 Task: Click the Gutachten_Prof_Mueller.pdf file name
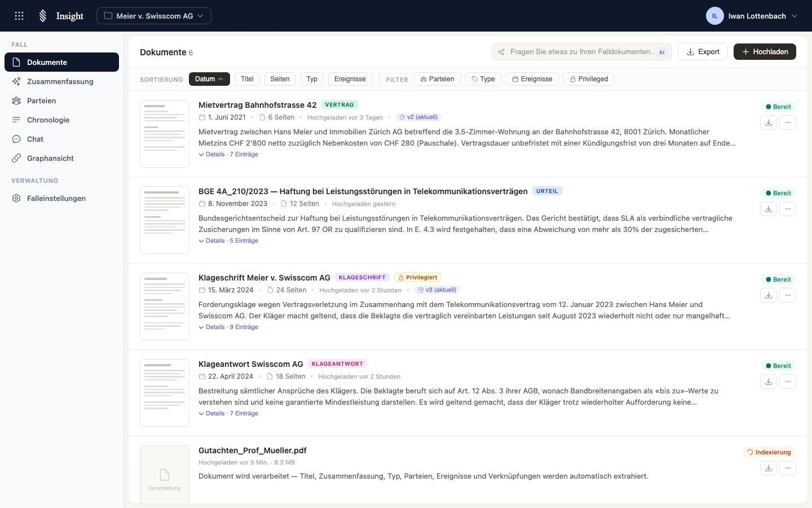[253, 450]
